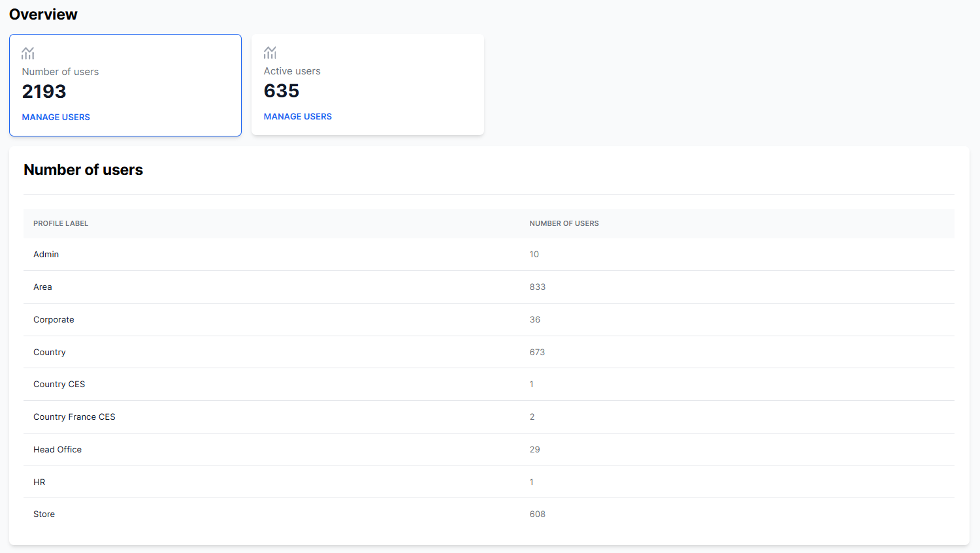
Task: Select the Country France CES profile label
Action: click(74, 417)
